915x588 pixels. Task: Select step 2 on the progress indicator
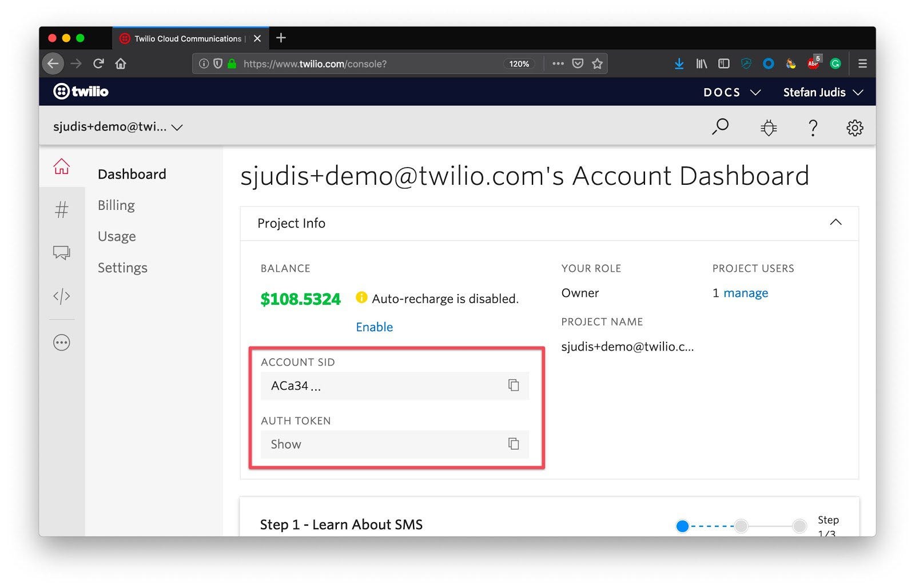[741, 525]
